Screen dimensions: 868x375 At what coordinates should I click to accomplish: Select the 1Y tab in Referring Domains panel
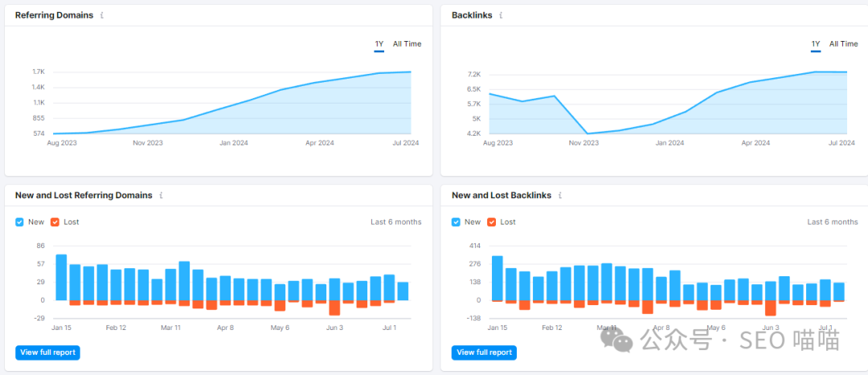point(379,44)
